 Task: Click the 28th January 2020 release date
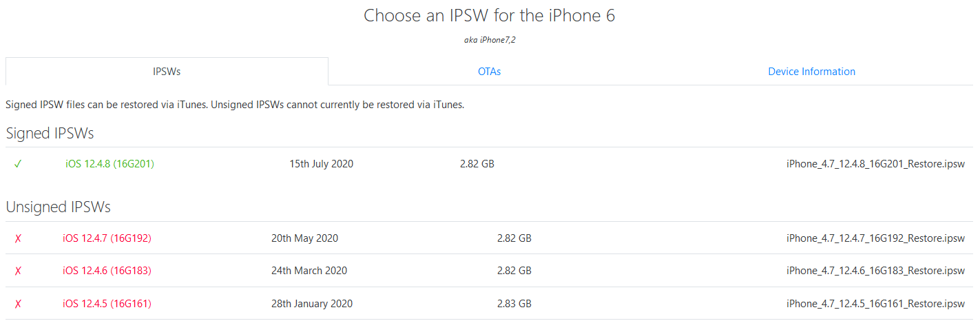point(312,304)
